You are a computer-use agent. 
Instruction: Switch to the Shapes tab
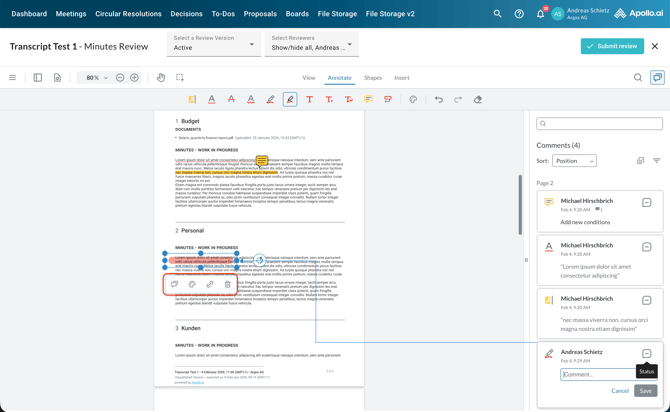pyautogui.click(x=372, y=77)
